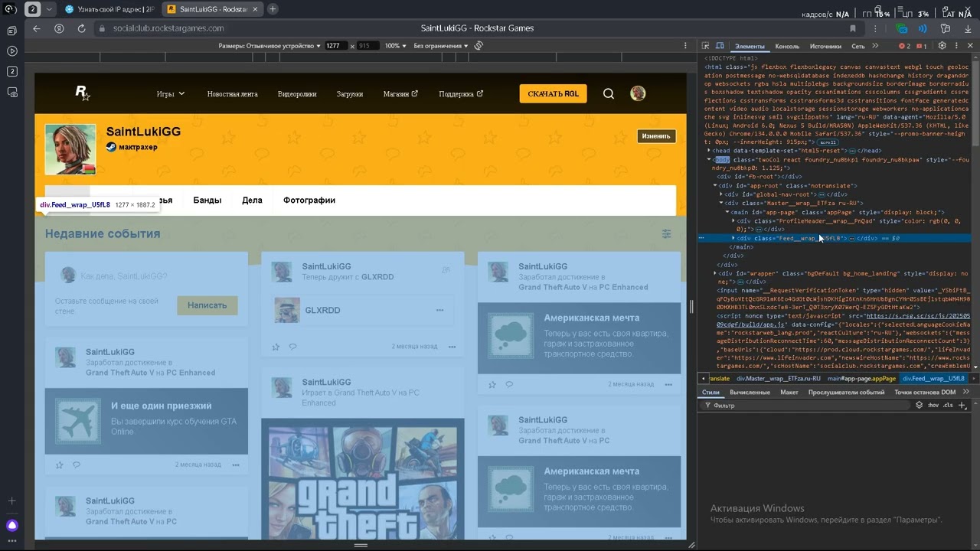Select div.Master__wrap breadcrumb item
This screenshot has width=980, height=551.
[779, 379]
